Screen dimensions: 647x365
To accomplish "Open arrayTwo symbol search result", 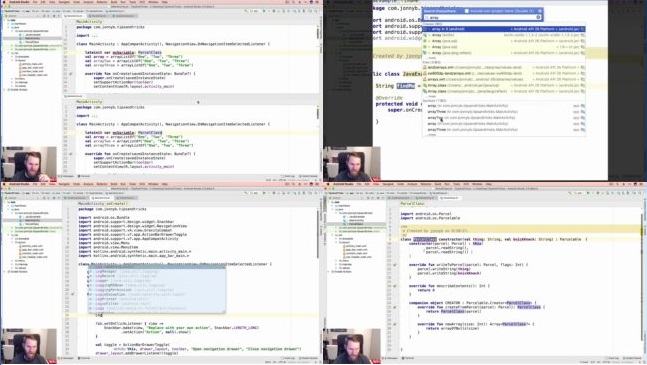I will pyautogui.click(x=504, y=118).
